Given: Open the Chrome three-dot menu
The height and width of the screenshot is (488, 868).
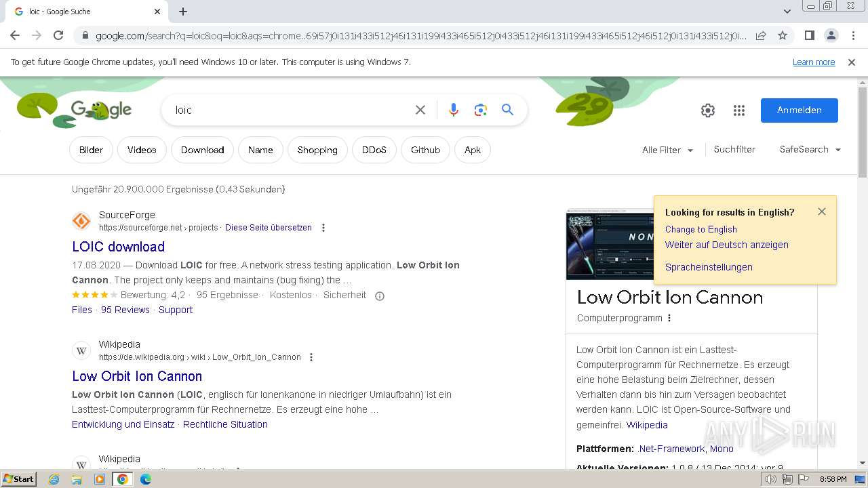Looking at the screenshot, I should 852,35.
